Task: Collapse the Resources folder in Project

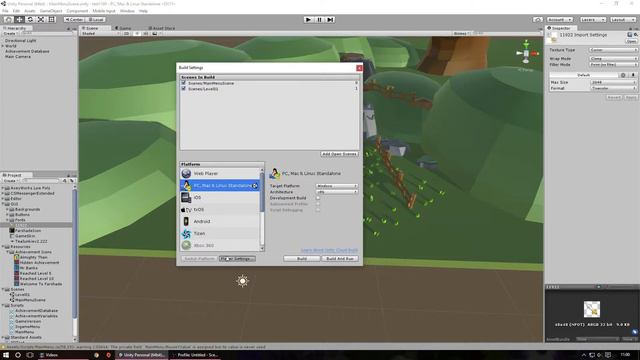Action: (3, 247)
